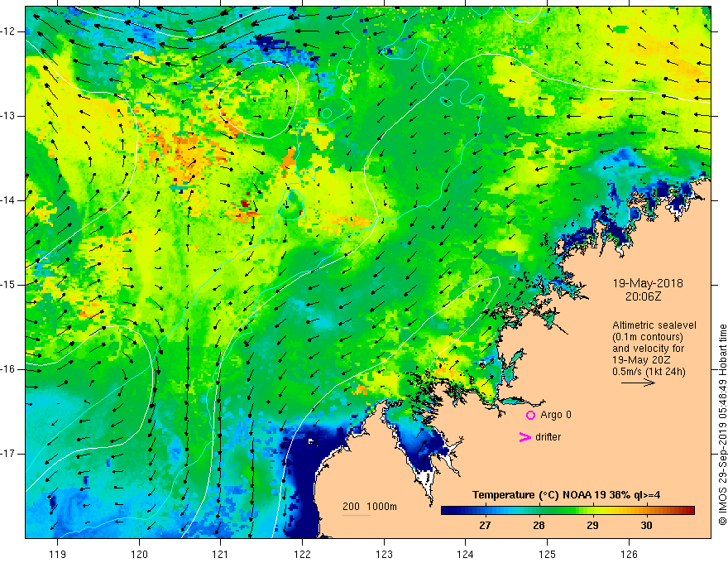Click the '120' longitude axis label
The width and height of the screenshot is (728, 563).
point(139,554)
